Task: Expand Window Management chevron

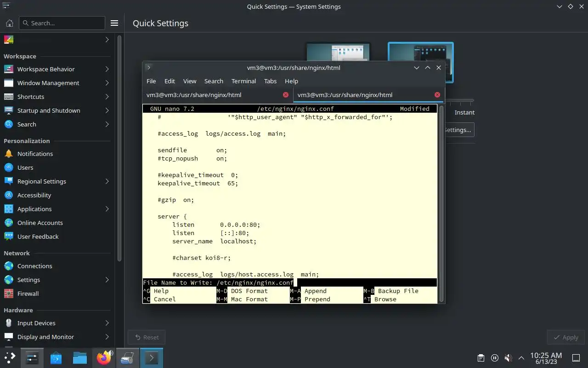Action: [107, 83]
